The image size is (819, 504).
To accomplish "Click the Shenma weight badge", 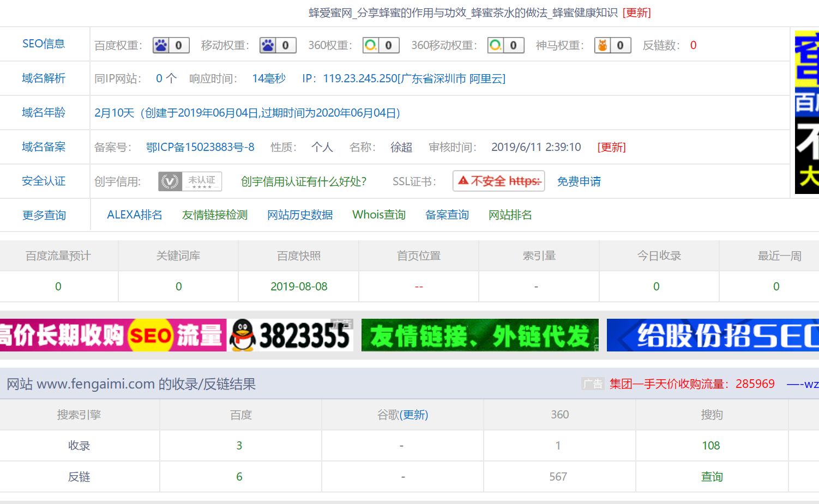I will [x=612, y=45].
